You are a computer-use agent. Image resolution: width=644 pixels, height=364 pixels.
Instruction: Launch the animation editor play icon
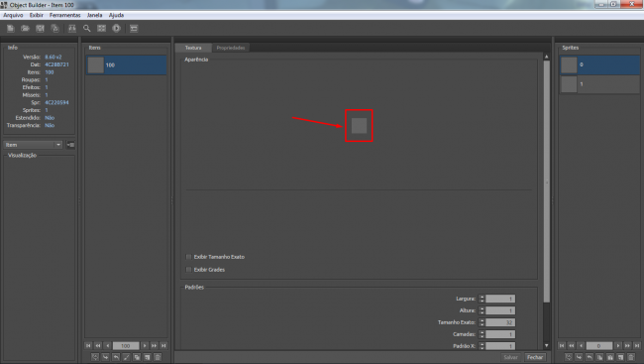(117, 29)
